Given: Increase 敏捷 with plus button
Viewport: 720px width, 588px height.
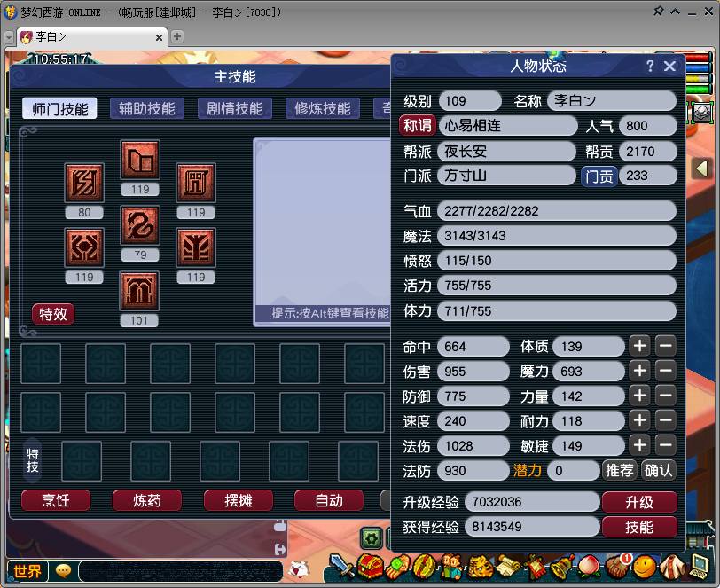Looking at the screenshot, I should tap(639, 445).
